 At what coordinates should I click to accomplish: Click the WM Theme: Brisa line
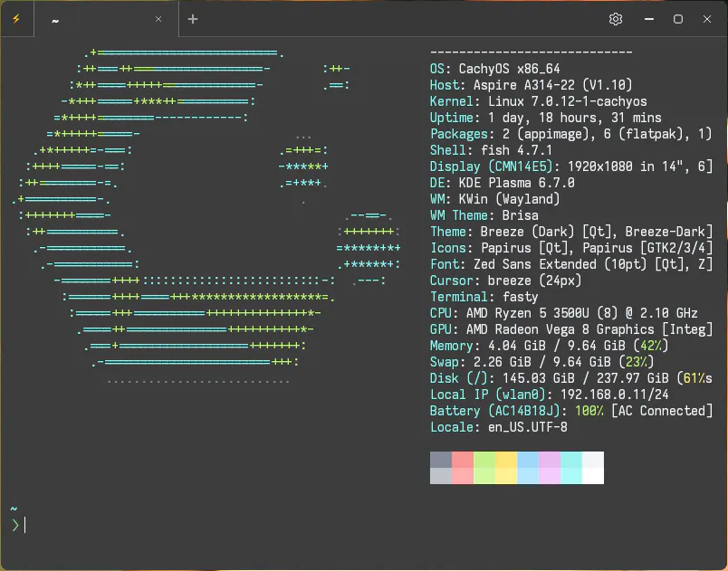[484, 215]
